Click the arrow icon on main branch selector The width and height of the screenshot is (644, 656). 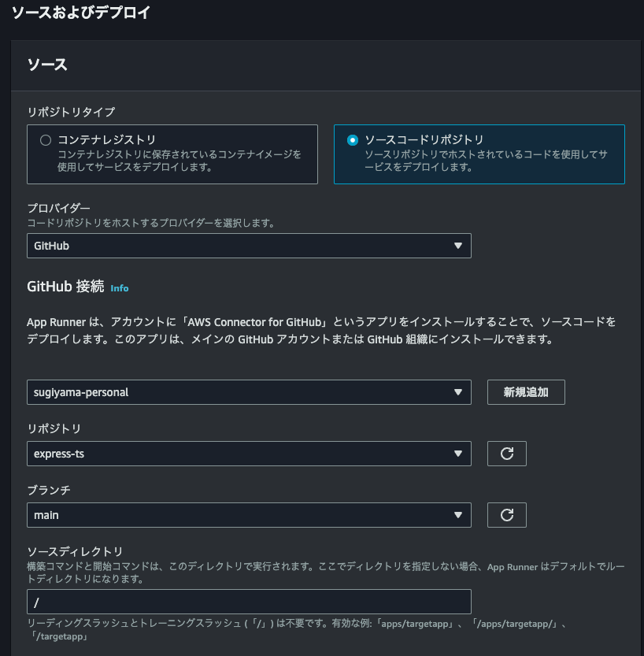tap(458, 515)
